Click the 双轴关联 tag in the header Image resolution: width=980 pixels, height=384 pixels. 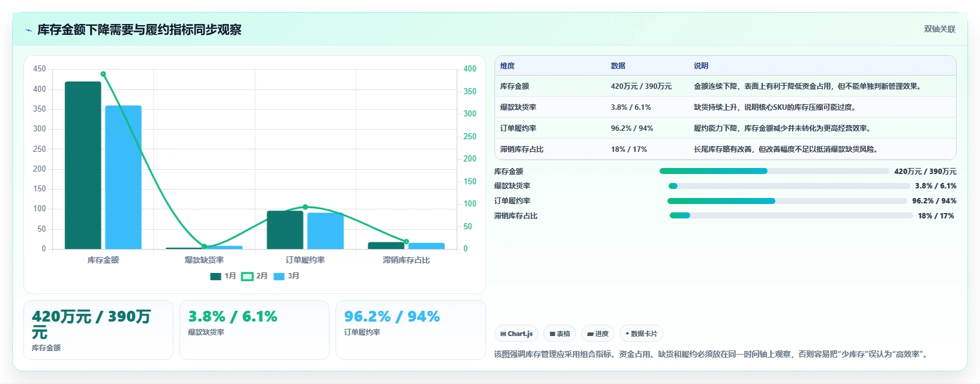pos(939,29)
